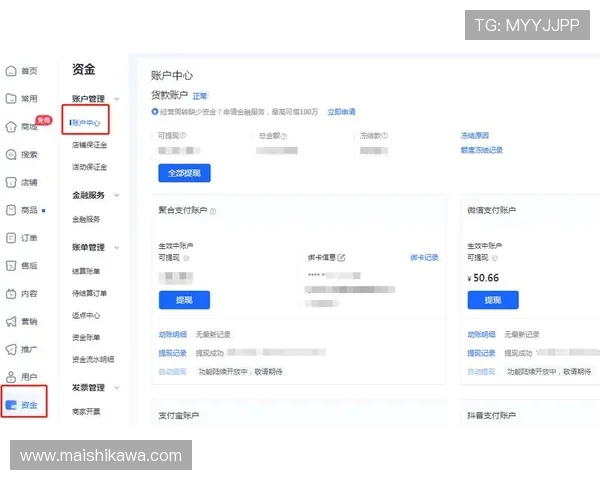Open the 售后 after-sales icon in sidebar
The width and height of the screenshot is (600, 480).
coord(11,266)
